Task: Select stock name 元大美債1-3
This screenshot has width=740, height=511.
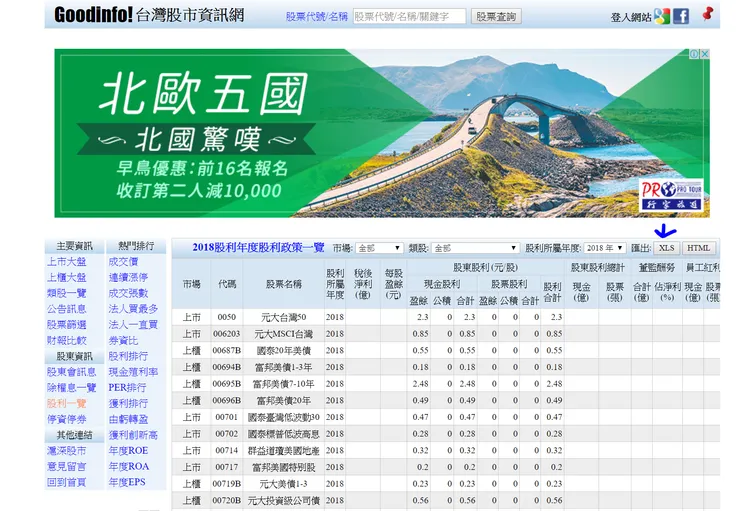Action: point(284,484)
